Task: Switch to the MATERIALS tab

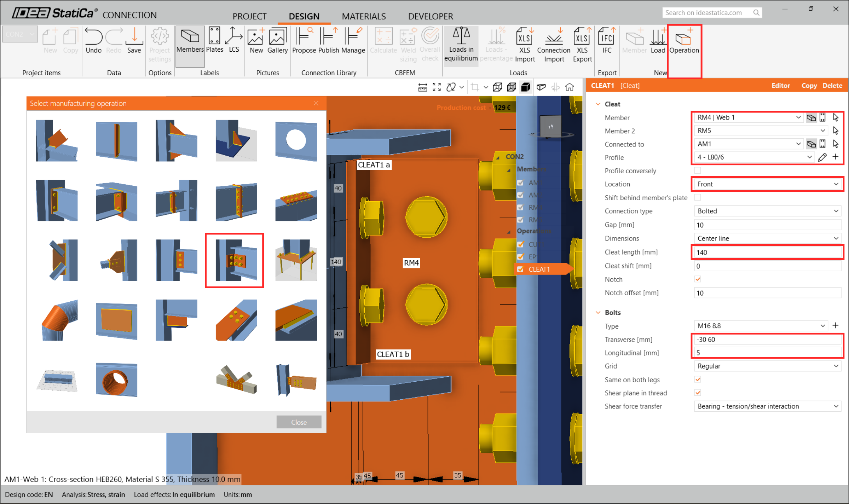Action: 363,16
